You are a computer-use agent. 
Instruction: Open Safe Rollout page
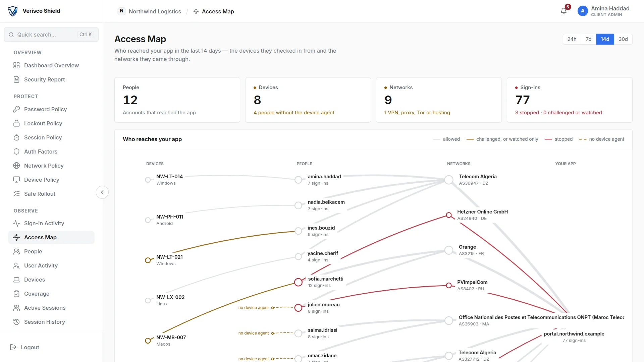point(51,194)
